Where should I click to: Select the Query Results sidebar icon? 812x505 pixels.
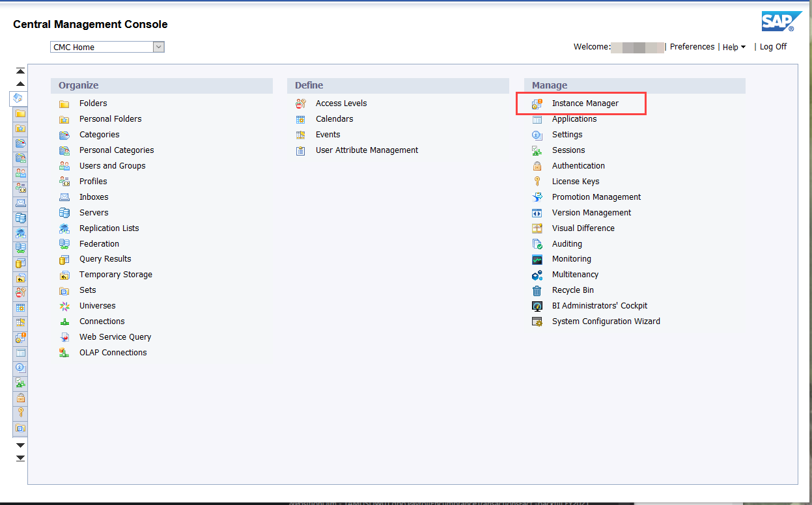point(21,263)
